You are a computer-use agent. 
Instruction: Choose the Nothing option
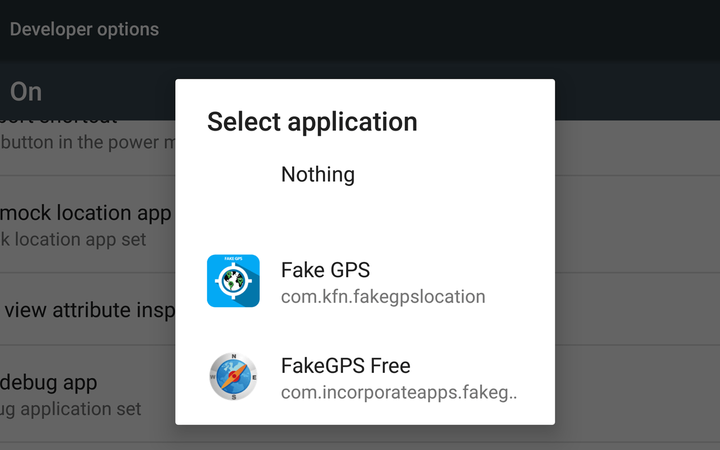coord(317,175)
